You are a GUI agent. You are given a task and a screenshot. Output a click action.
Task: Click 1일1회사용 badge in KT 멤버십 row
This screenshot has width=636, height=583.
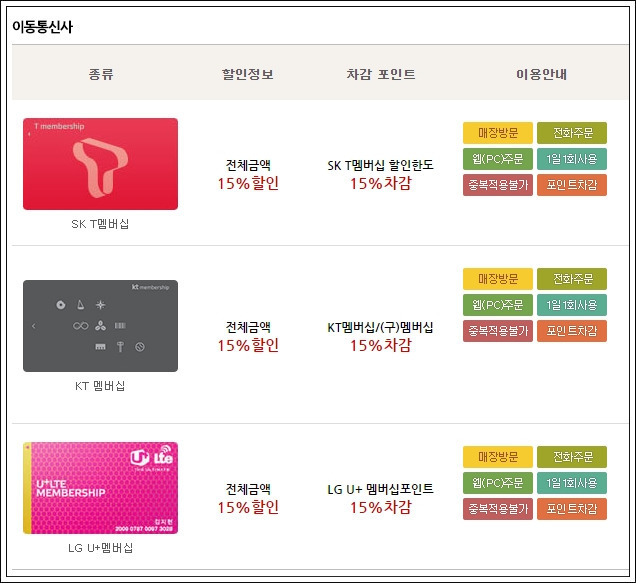tap(572, 305)
